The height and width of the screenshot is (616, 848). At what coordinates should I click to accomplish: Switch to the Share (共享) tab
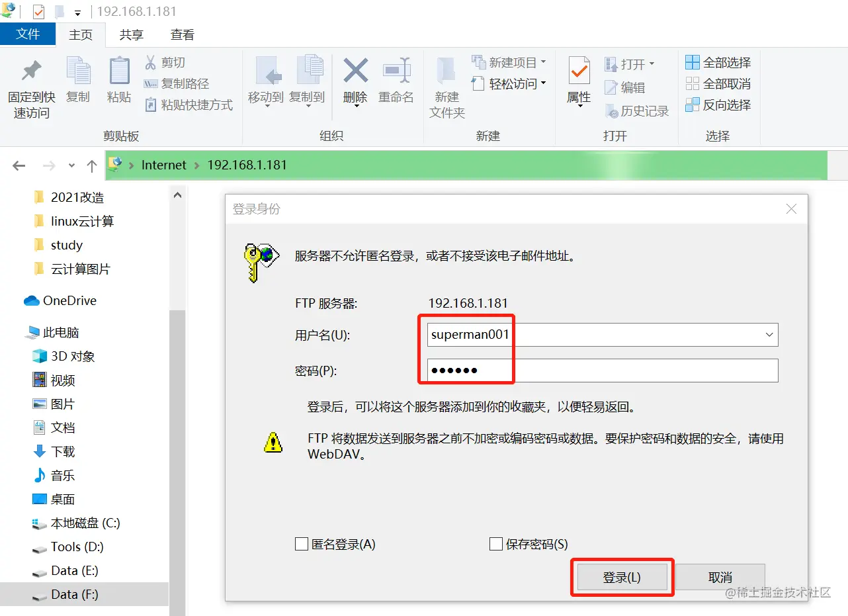(131, 34)
